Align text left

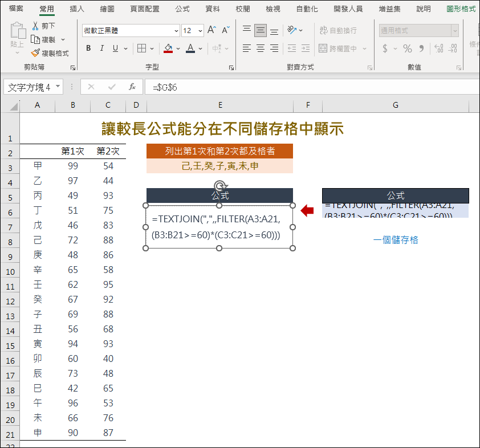click(x=247, y=48)
